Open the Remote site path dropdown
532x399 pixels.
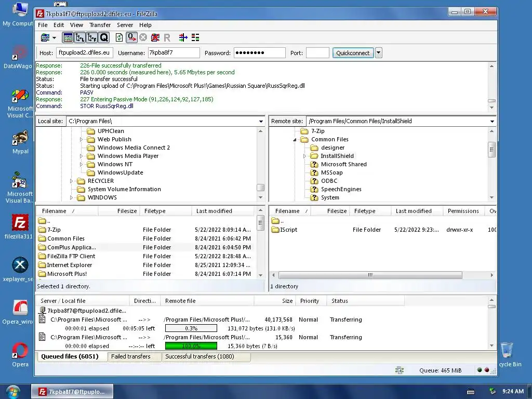coord(492,121)
